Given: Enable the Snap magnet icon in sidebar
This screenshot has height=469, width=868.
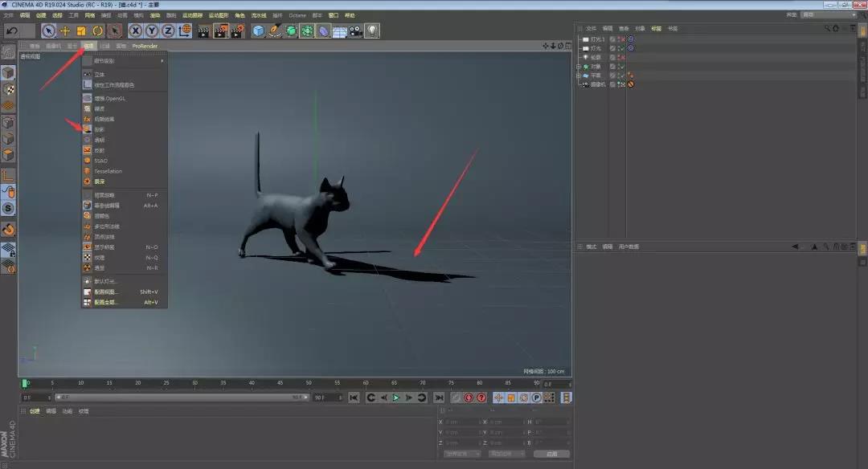Looking at the screenshot, I should [8, 229].
